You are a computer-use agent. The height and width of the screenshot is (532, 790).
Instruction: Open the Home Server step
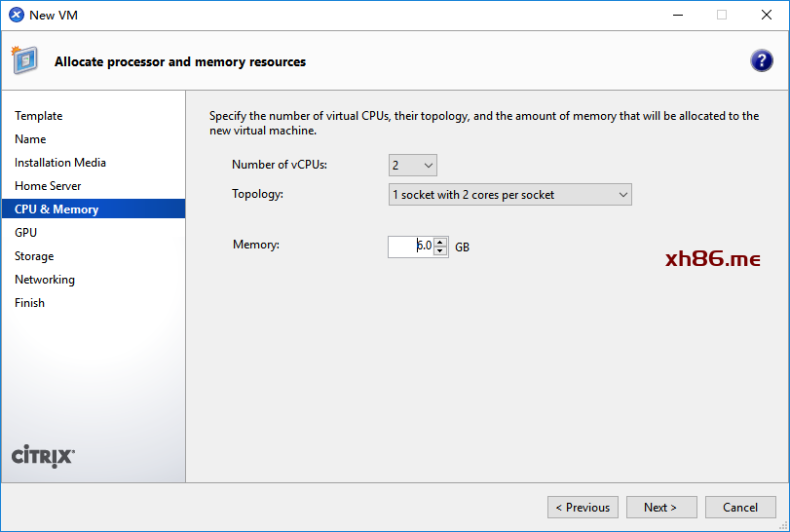pos(48,186)
